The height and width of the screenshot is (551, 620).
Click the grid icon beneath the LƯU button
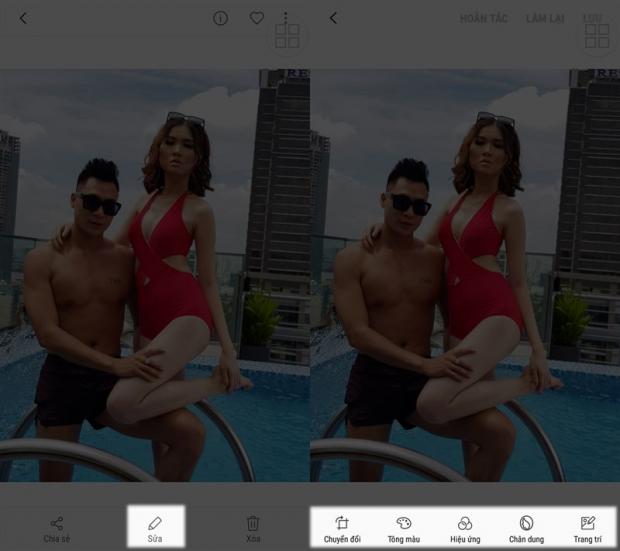pos(597,37)
